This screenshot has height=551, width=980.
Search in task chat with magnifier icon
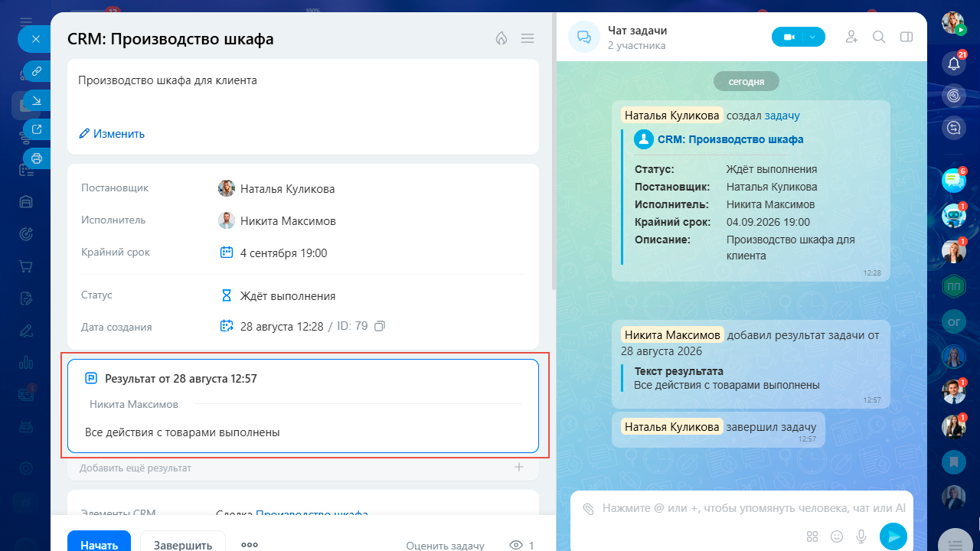879,37
